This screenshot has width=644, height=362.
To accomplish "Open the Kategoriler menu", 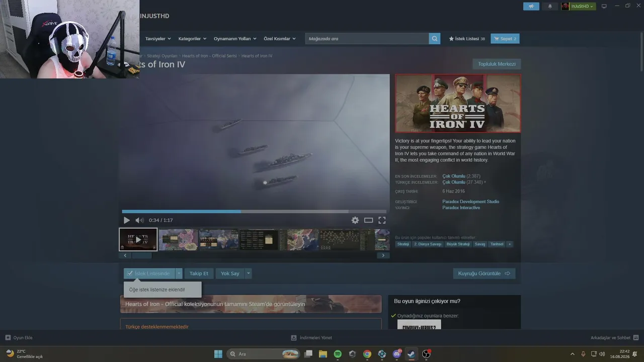I will click(192, 39).
